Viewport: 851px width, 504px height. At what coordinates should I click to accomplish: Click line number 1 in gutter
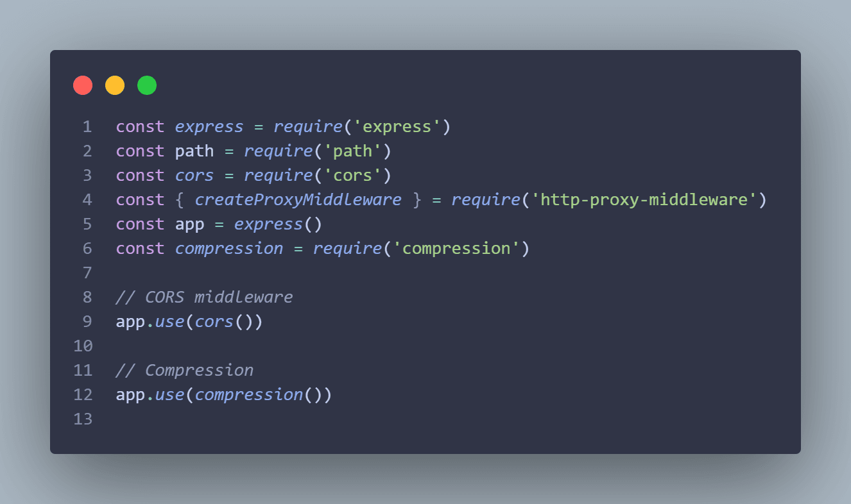pos(87,127)
